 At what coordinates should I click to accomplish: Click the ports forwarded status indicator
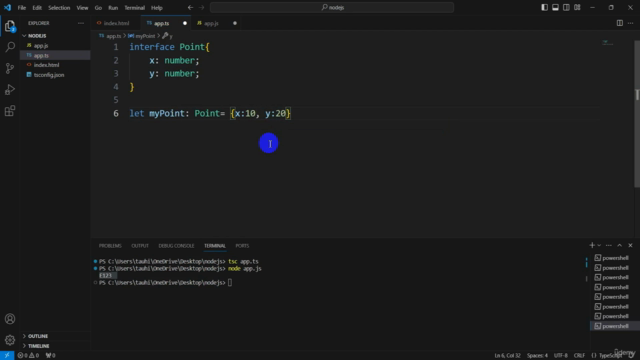[51, 356]
